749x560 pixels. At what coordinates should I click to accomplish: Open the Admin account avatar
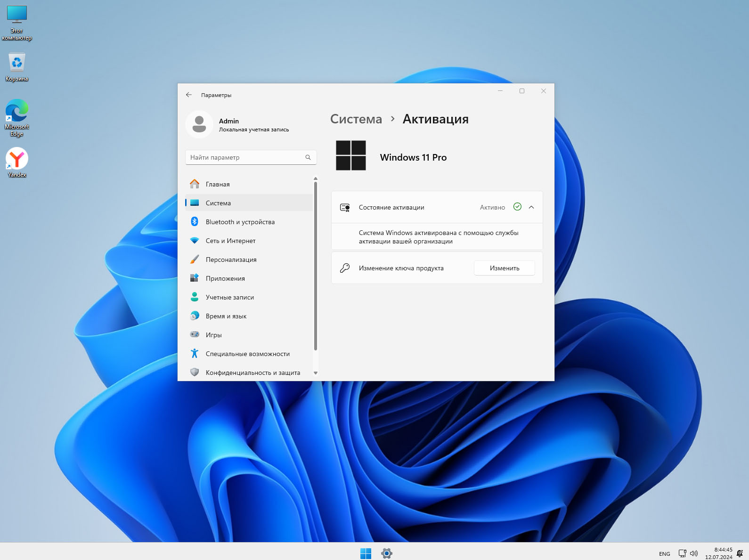coord(199,125)
